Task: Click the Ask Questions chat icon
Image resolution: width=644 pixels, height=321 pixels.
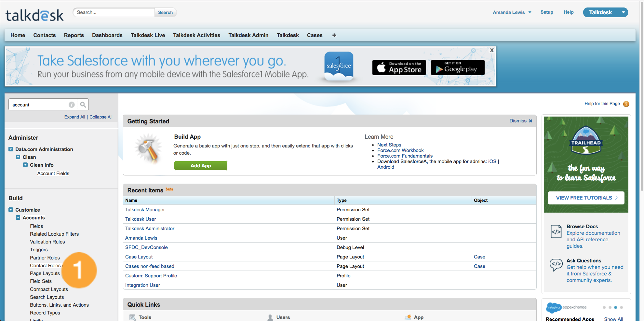Action: pyautogui.click(x=556, y=265)
